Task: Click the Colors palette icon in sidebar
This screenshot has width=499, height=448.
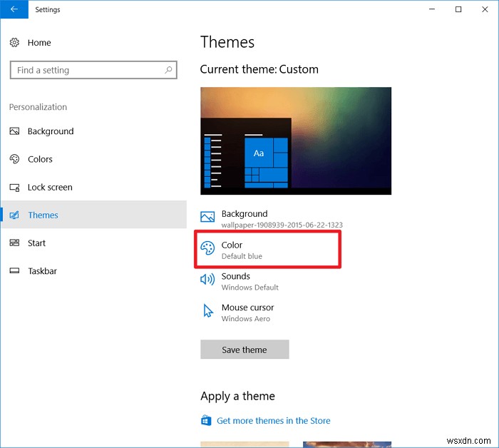Action: (14, 159)
